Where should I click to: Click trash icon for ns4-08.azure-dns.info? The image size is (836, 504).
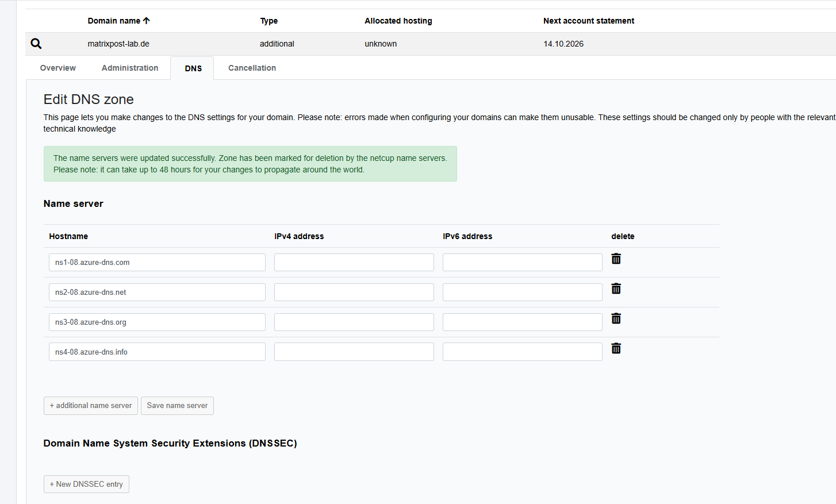point(616,349)
